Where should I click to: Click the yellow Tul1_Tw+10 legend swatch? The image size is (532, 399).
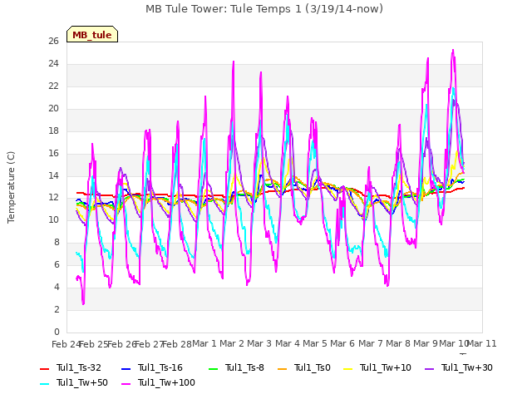[348, 368]
